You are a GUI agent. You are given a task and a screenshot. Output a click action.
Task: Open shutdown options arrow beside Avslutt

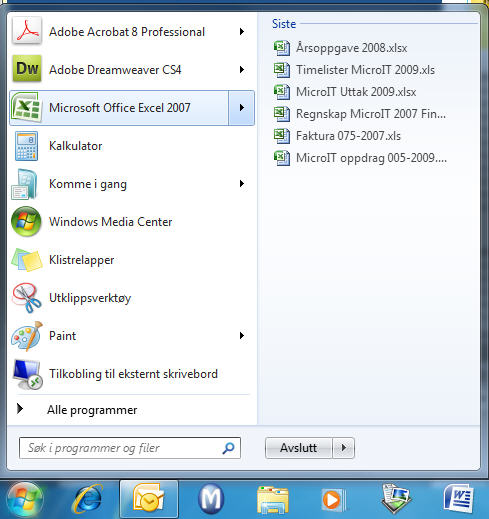tap(343, 448)
